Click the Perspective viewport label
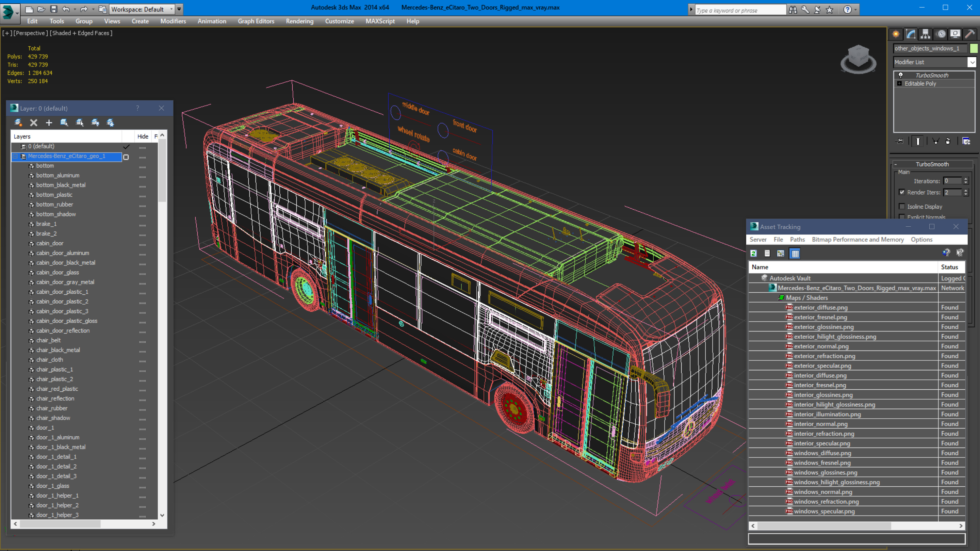 [30, 33]
